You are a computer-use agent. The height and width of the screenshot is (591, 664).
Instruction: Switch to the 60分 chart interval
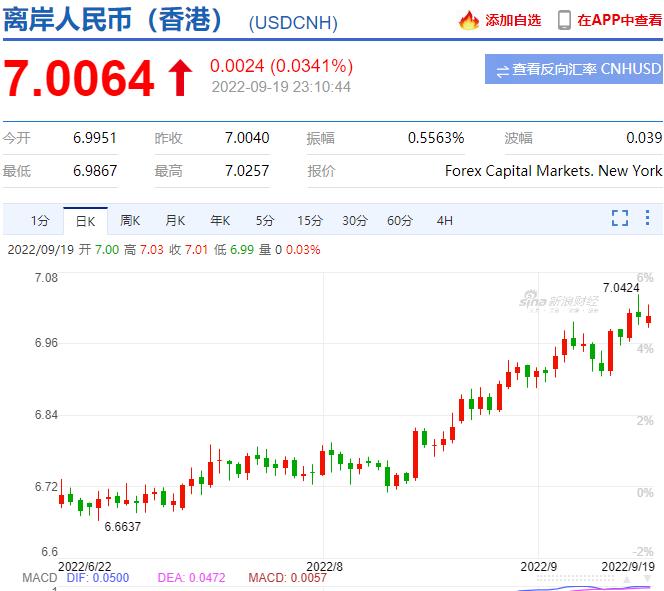(x=400, y=220)
